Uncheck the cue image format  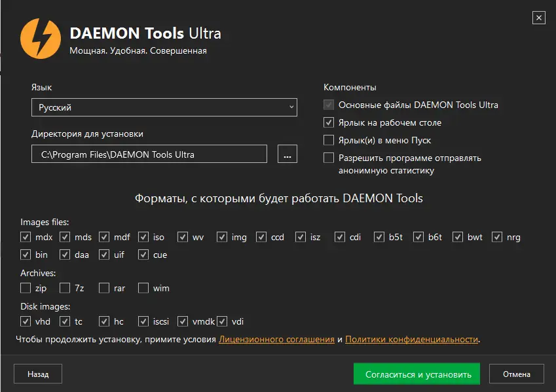[x=143, y=255]
